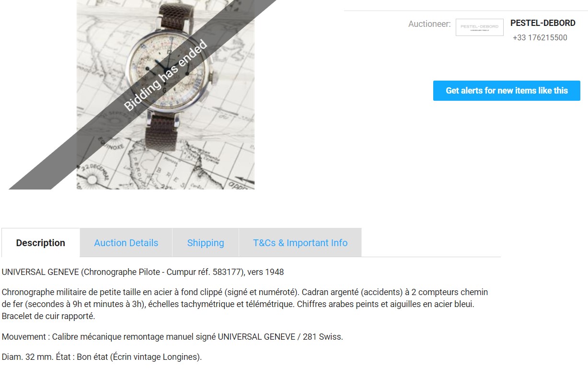Click the Pestel-Debord auctioneer logo

[479, 27]
